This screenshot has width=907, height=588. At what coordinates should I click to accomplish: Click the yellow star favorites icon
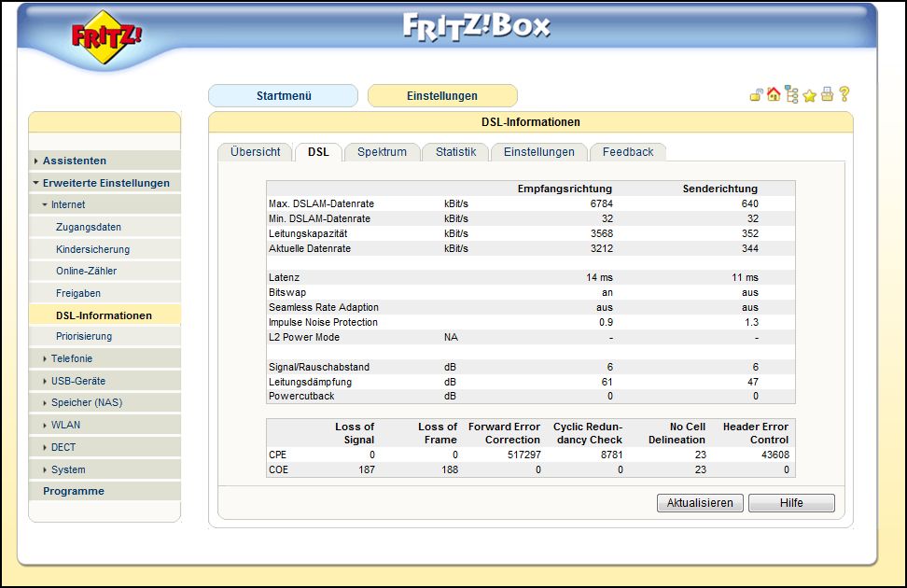click(809, 96)
